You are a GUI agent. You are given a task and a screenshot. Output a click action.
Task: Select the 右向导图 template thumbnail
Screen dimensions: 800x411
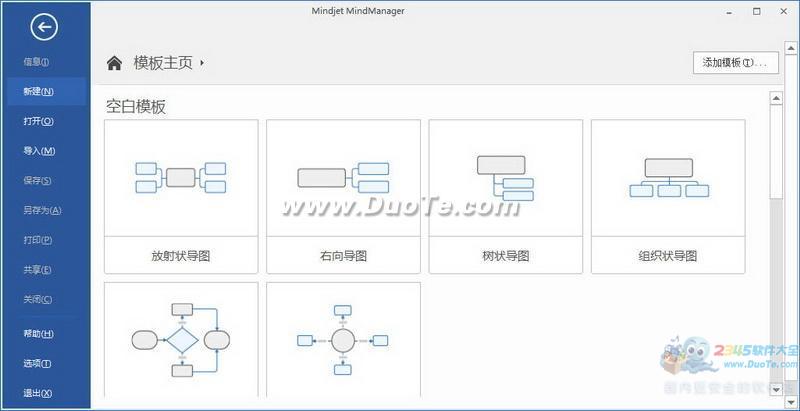click(343, 178)
